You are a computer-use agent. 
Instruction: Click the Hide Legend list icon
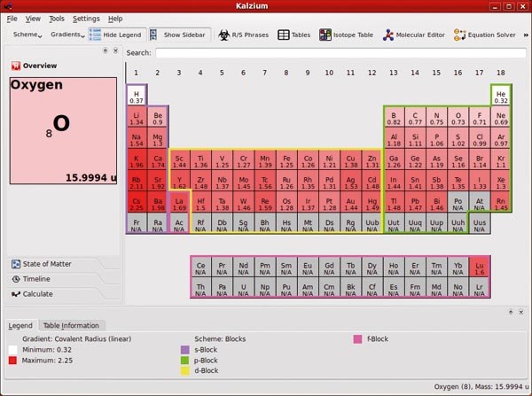95,35
